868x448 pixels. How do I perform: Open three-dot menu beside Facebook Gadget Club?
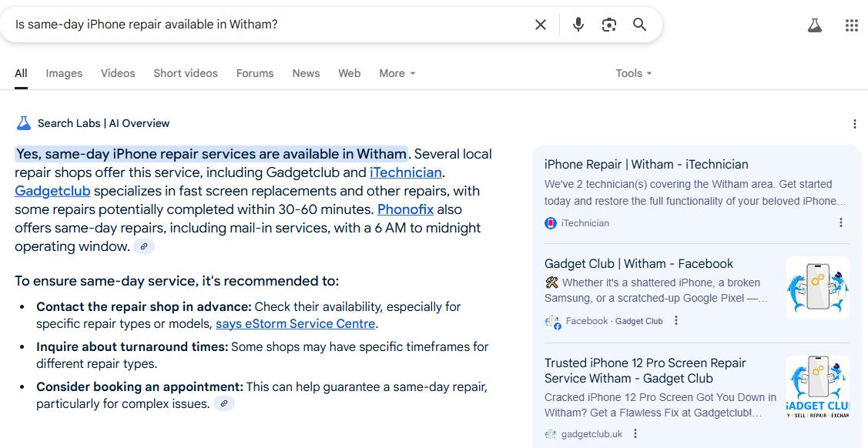[x=676, y=321]
